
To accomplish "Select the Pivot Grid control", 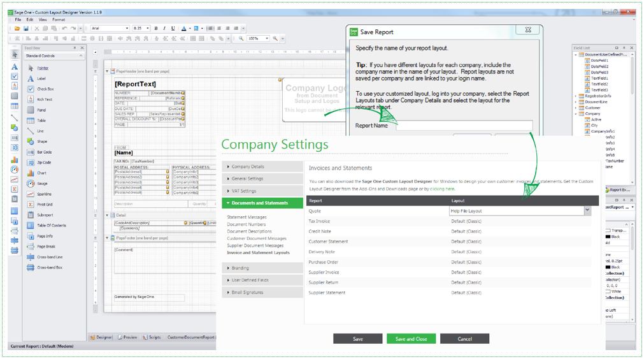I will tap(40, 205).
